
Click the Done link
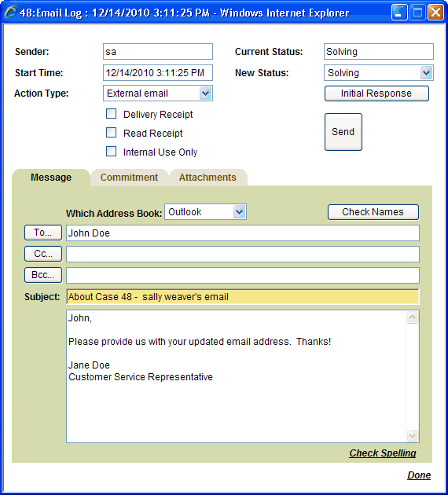click(x=419, y=475)
